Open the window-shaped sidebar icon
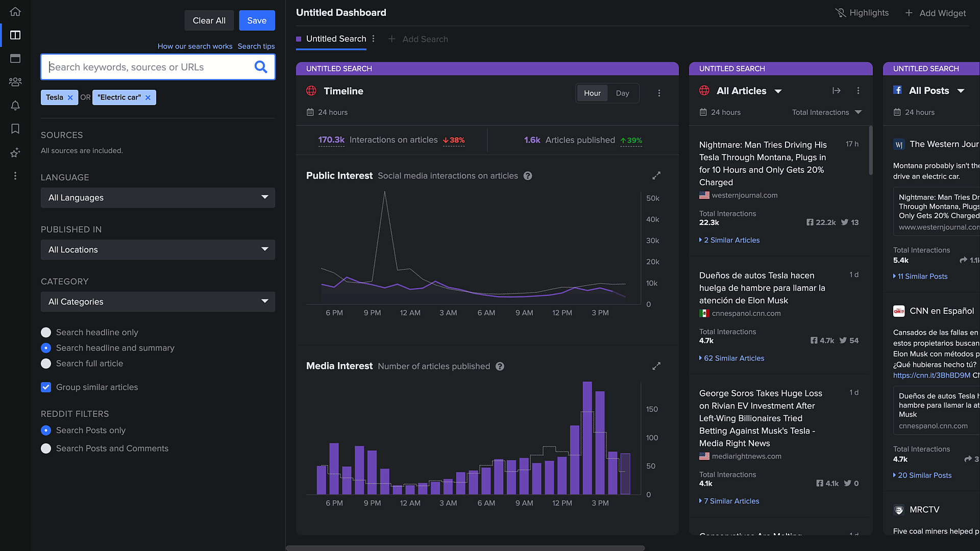This screenshot has width=980, height=551. click(15, 59)
